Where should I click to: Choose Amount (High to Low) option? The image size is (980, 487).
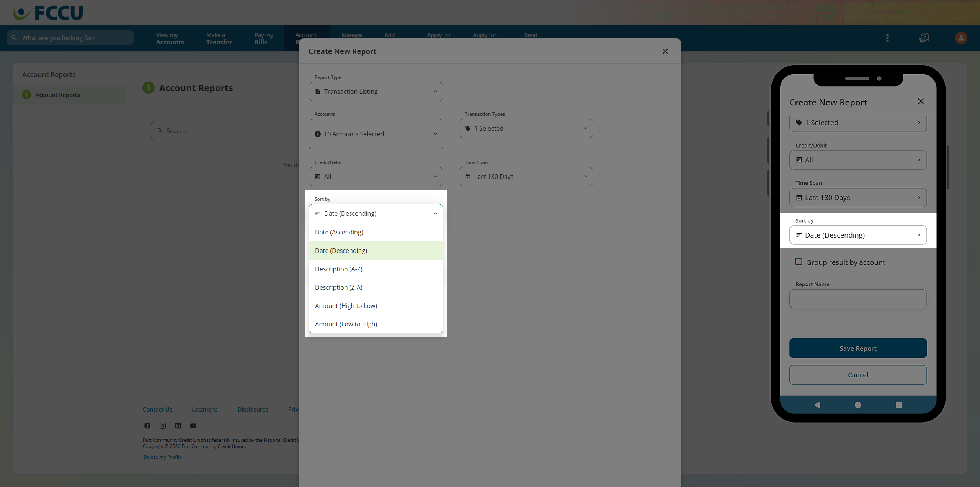(x=376, y=306)
